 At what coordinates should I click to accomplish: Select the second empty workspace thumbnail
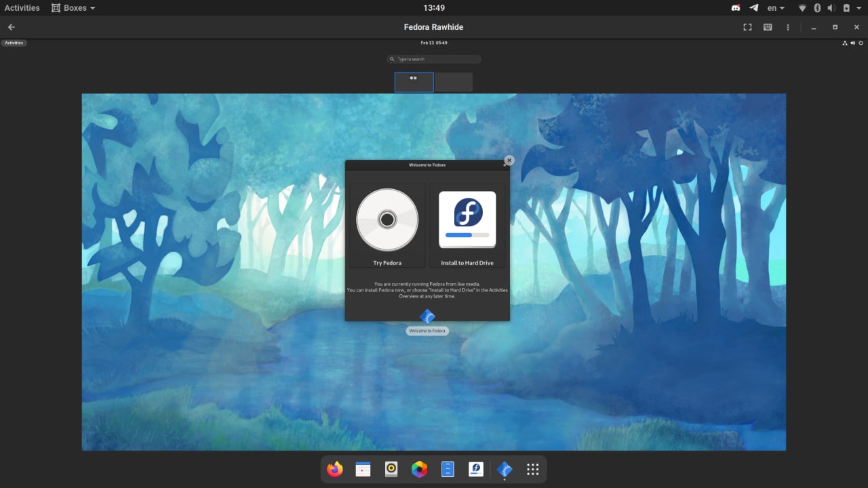(x=454, y=82)
